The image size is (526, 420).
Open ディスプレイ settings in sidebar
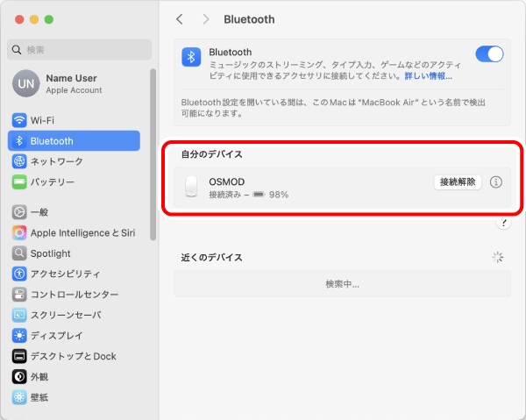56,335
